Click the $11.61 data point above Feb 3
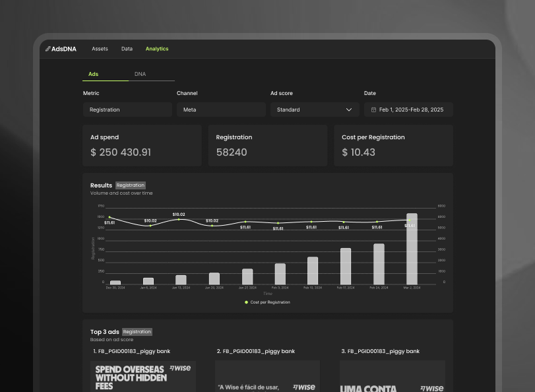The height and width of the screenshot is (392, 535). (278, 223)
